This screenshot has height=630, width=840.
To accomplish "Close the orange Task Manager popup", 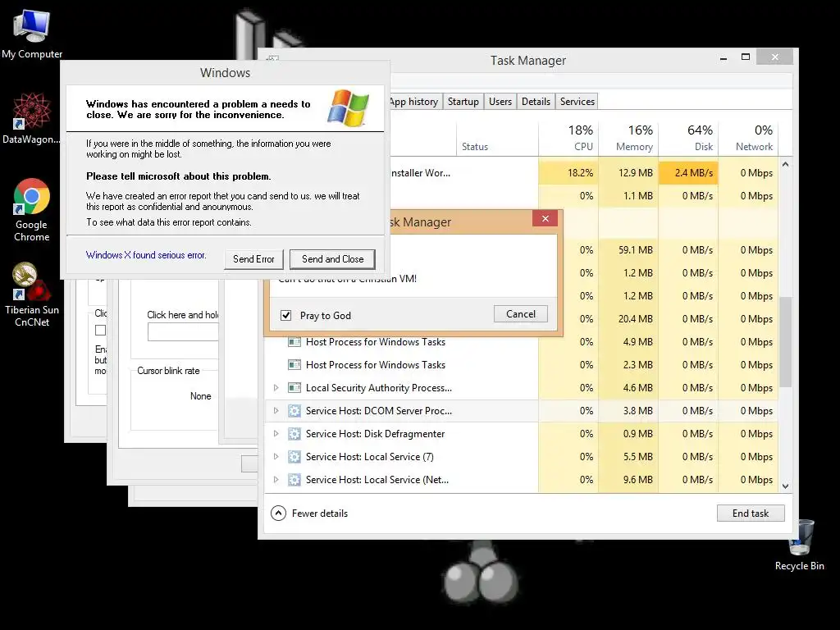I will pos(545,218).
